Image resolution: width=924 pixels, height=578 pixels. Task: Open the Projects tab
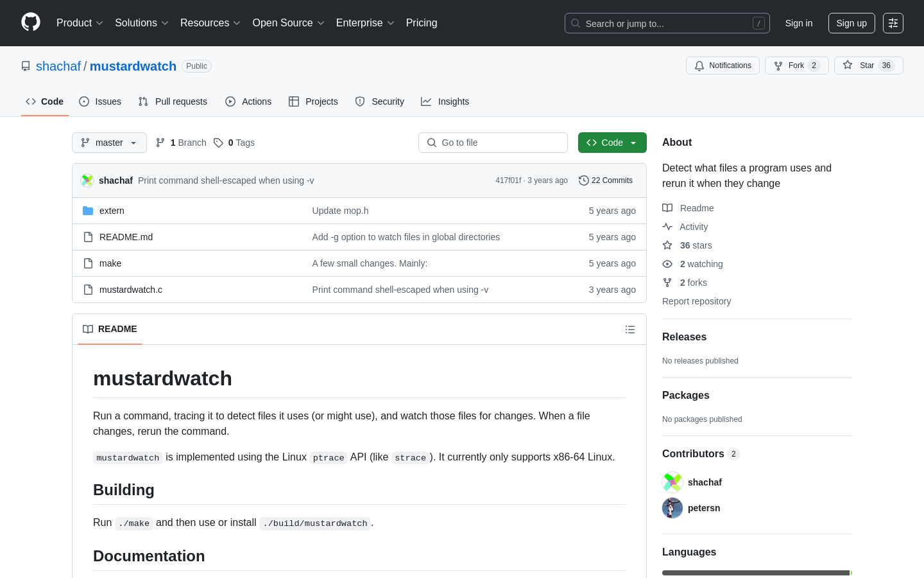pos(313,101)
